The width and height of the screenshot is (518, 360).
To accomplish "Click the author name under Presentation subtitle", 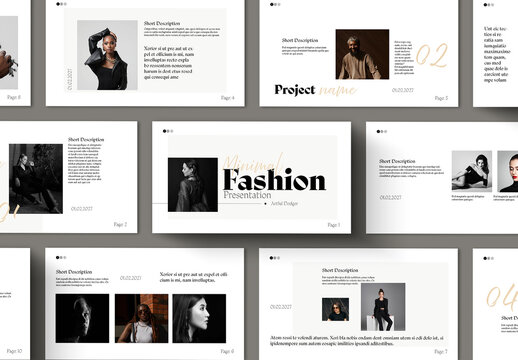I will (284, 203).
